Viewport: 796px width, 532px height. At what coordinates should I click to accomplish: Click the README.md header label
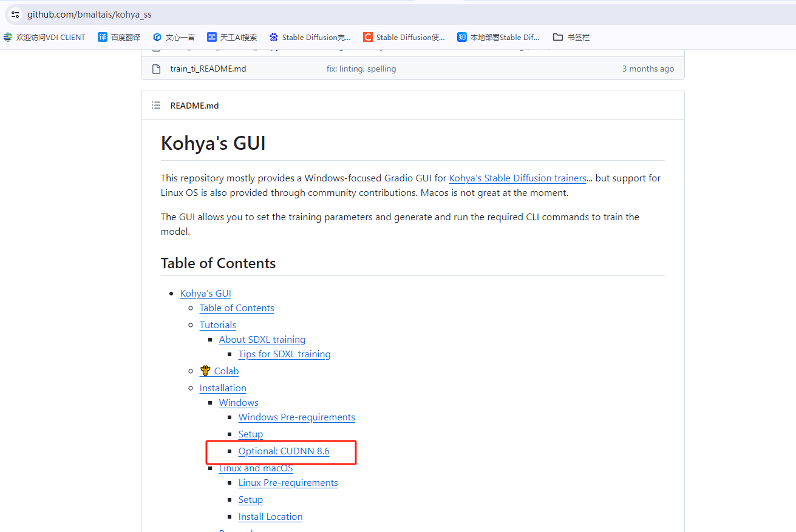coord(194,106)
